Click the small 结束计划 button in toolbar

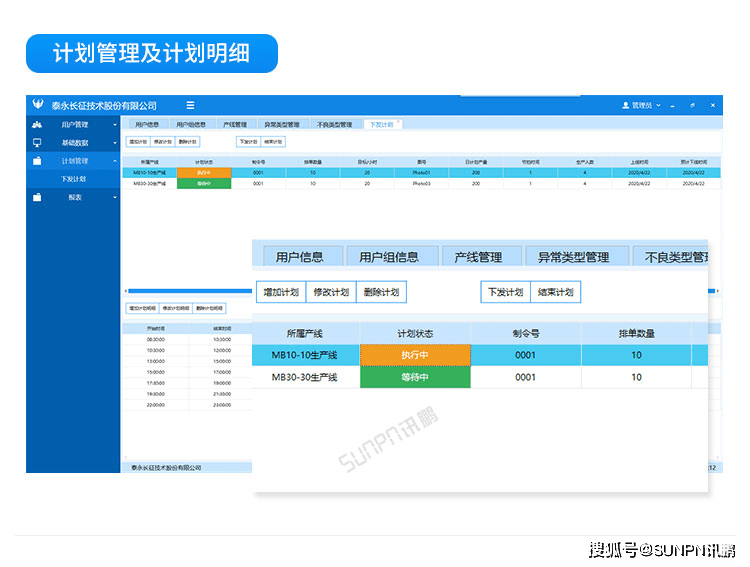point(272,142)
